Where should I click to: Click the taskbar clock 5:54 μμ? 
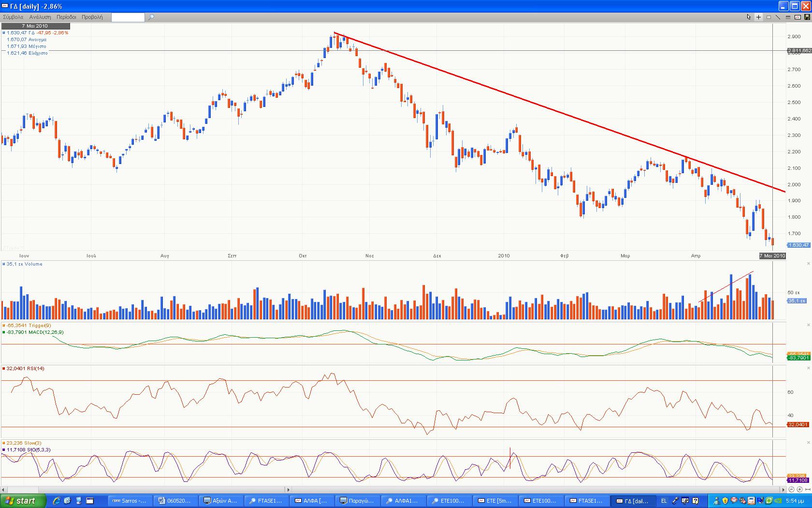coord(795,501)
